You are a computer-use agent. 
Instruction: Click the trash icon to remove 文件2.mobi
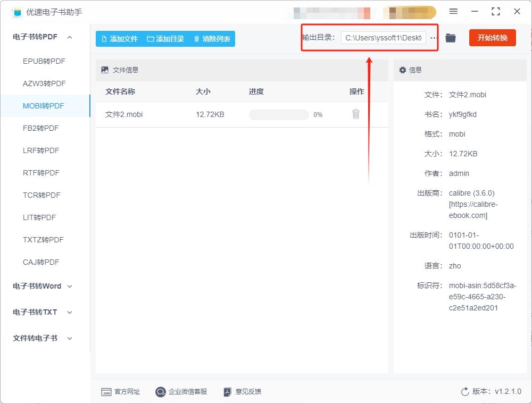coord(355,114)
